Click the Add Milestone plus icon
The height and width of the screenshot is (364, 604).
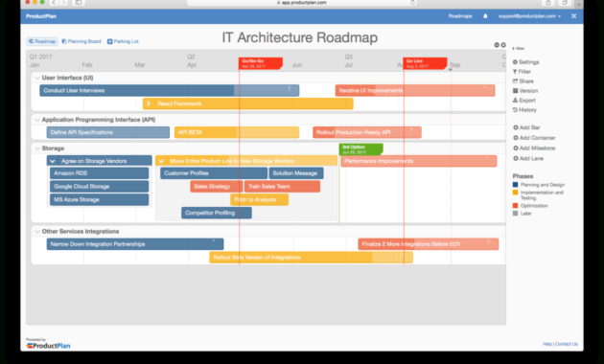(516, 148)
